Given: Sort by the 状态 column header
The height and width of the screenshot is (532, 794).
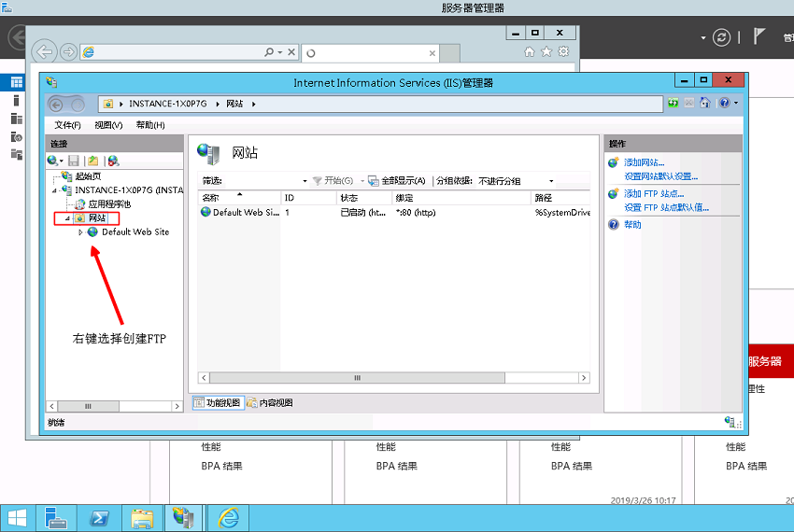Looking at the screenshot, I should [364, 198].
